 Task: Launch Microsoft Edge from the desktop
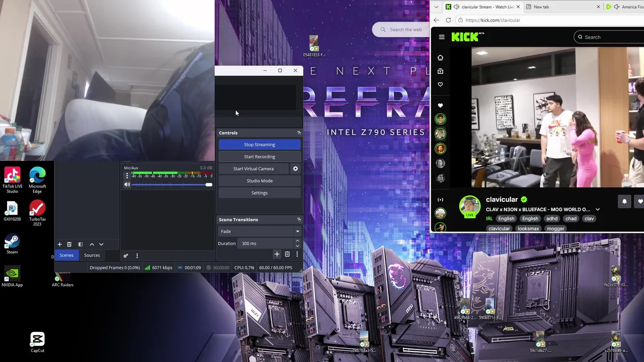(37, 180)
